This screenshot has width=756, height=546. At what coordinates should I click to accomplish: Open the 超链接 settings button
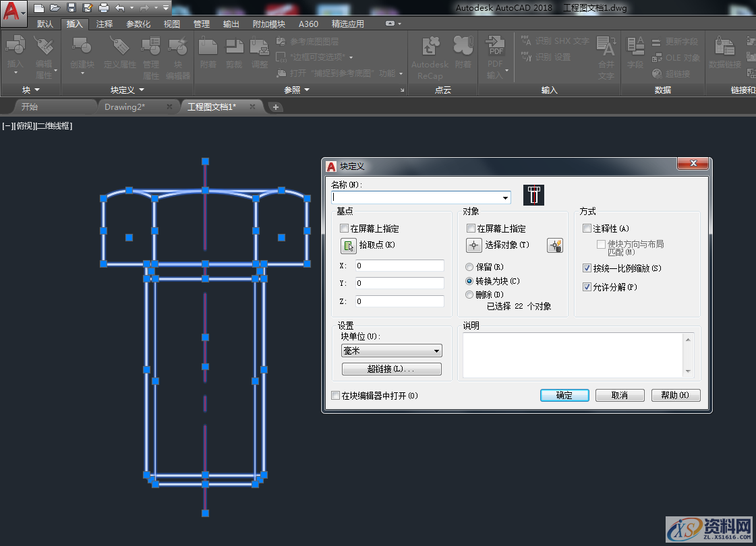click(391, 369)
